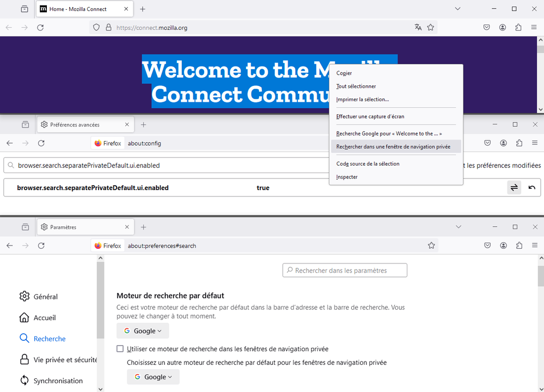
Task: Choose Effectuer une capture d'écran
Action: (x=396, y=117)
